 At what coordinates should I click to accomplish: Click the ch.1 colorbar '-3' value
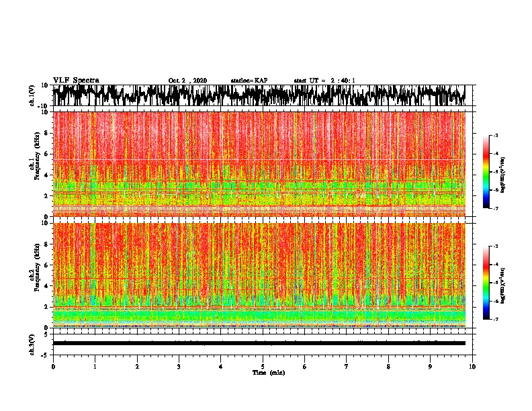click(x=495, y=135)
